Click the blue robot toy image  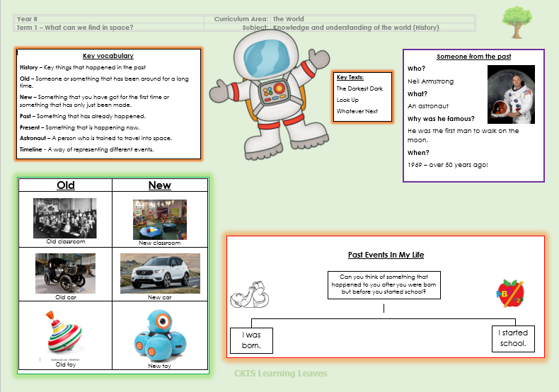(x=160, y=336)
